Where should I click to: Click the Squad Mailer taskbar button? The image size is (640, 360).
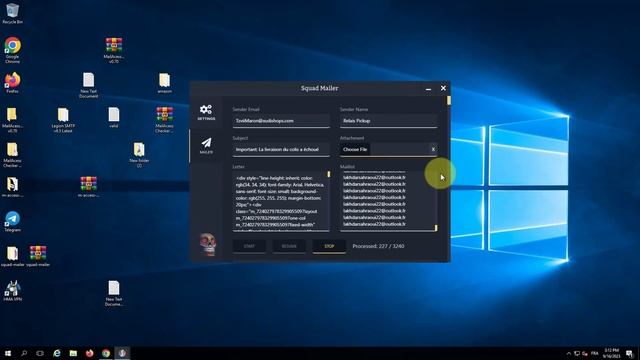coord(122,353)
